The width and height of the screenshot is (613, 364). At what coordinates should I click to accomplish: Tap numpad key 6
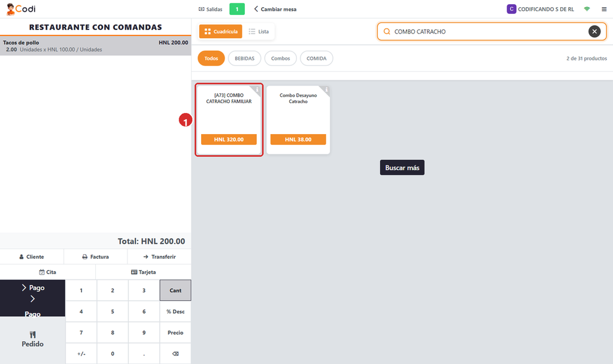point(144,311)
